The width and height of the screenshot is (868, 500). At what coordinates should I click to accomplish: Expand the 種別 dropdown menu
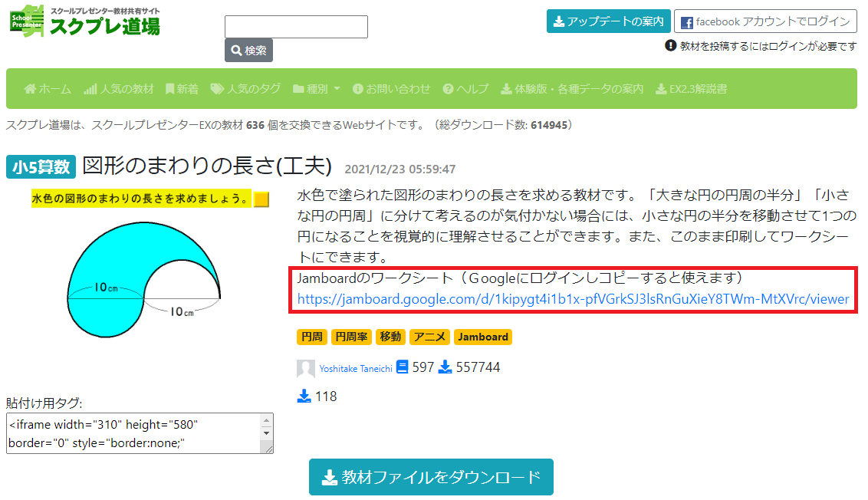pyautogui.click(x=316, y=89)
